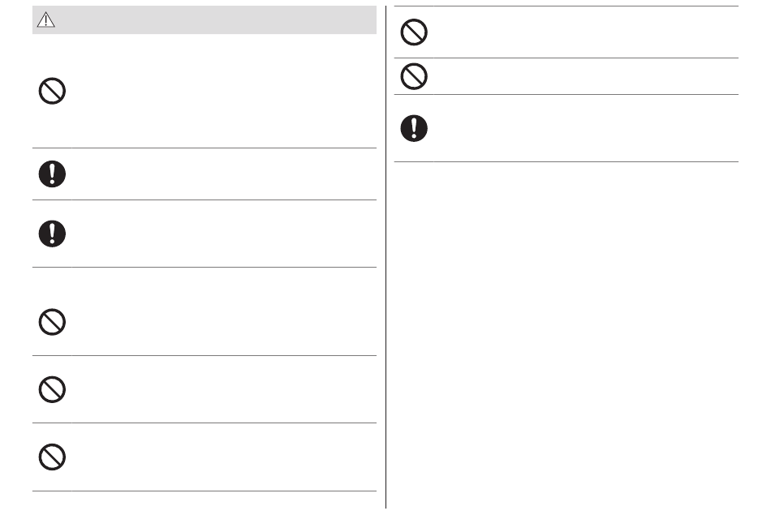Click the top border line of the right column
Viewport: 771px width, 532px height.
click(566, 6)
